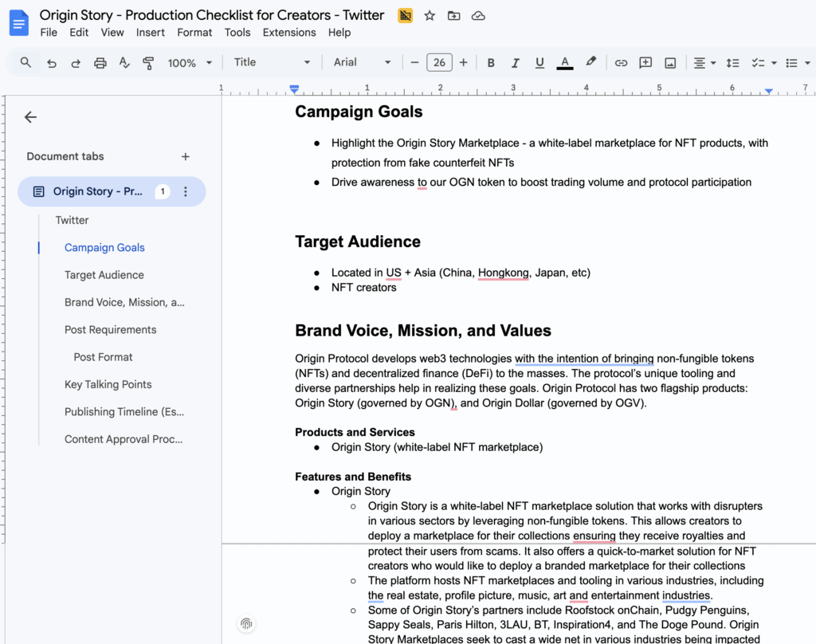This screenshot has width=816, height=644.
Task: Open the Title paragraph style dropdown
Action: pyautogui.click(x=272, y=62)
